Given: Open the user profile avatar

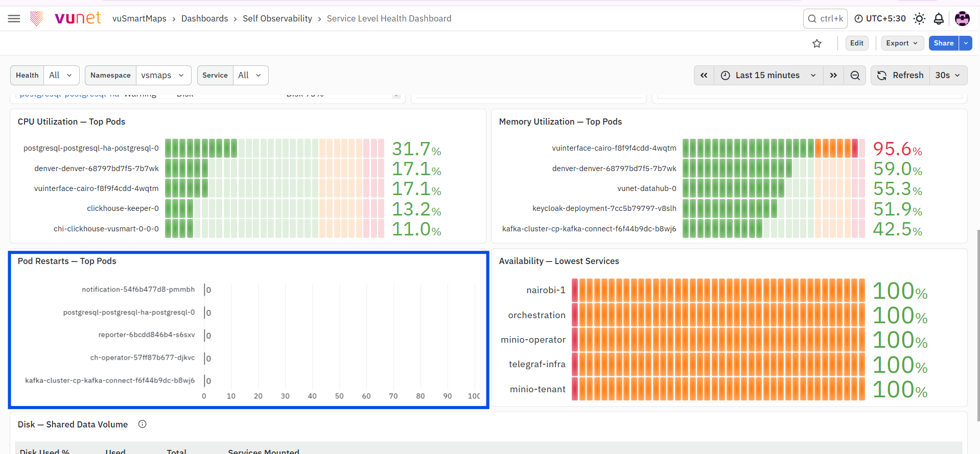Looking at the screenshot, I should tap(962, 19).
